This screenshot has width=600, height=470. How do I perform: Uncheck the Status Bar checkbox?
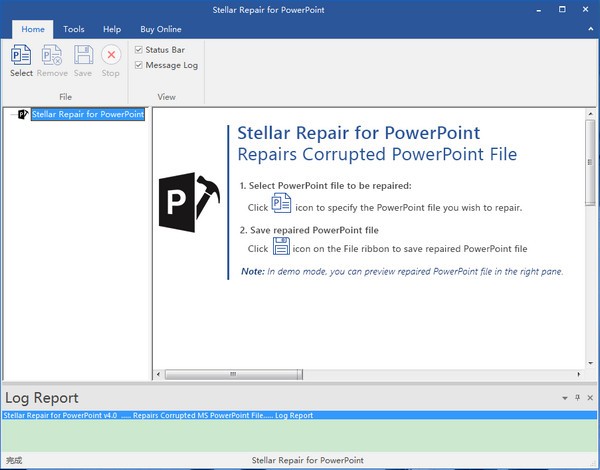pos(139,49)
